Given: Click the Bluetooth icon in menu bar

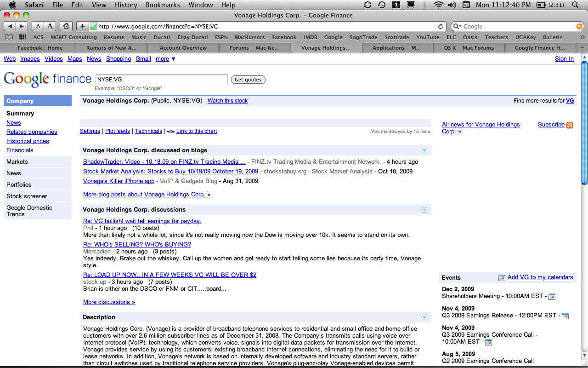Looking at the screenshot, I should [x=424, y=5].
